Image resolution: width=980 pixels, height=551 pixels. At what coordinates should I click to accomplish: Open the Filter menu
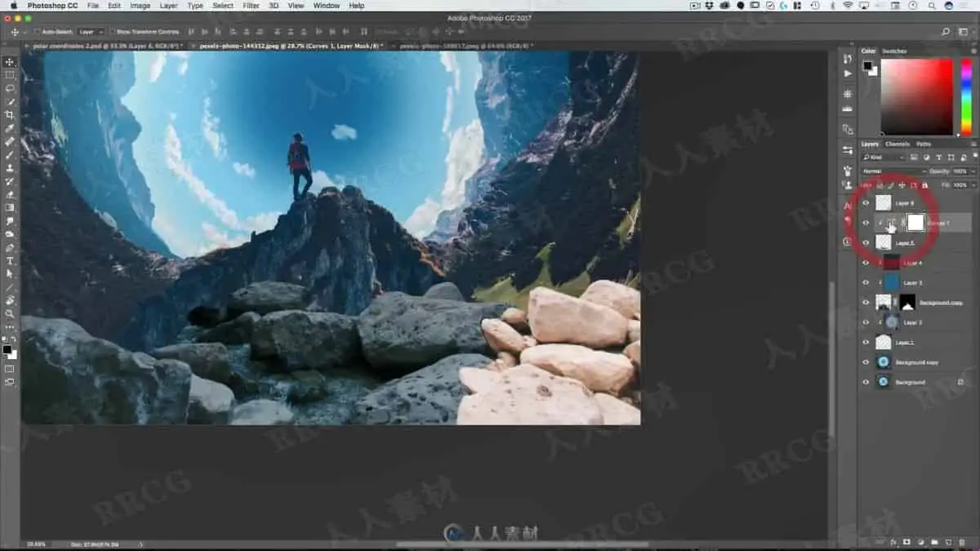tap(251, 6)
